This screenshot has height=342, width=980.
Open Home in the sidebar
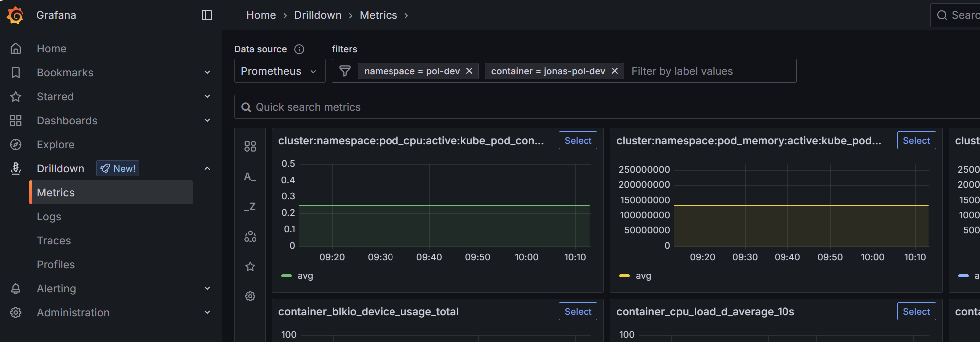pyautogui.click(x=52, y=49)
